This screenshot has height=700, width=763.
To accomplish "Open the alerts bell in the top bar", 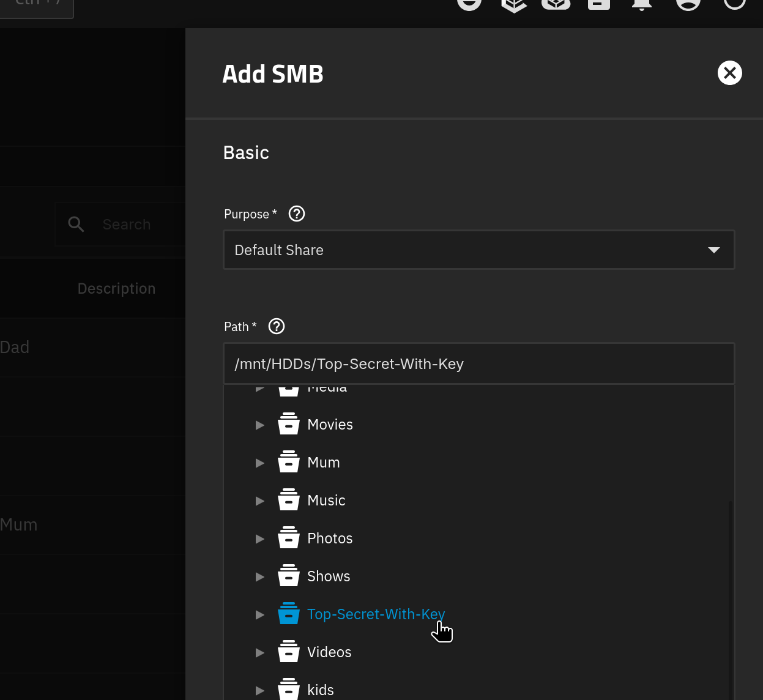I will (x=642, y=4).
